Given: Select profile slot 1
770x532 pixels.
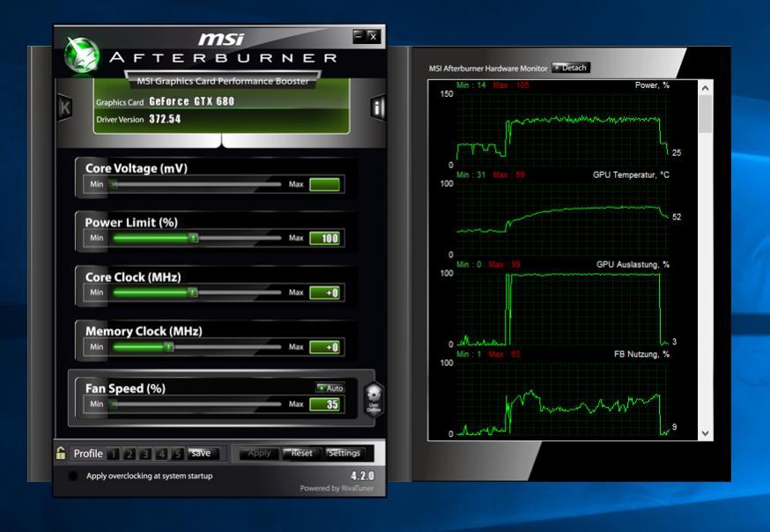Looking at the screenshot, I should click(113, 454).
